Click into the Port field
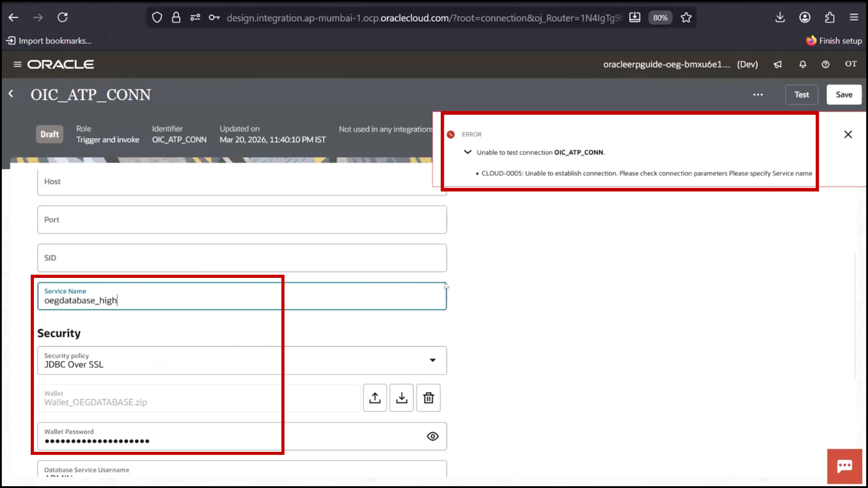This screenshot has width=868, height=488. pyautogui.click(x=242, y=220)
